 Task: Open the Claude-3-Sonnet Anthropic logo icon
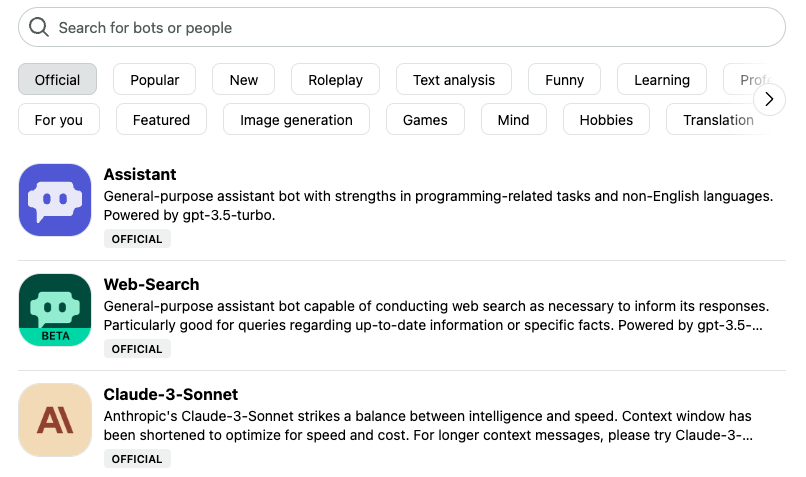(55, 420)
